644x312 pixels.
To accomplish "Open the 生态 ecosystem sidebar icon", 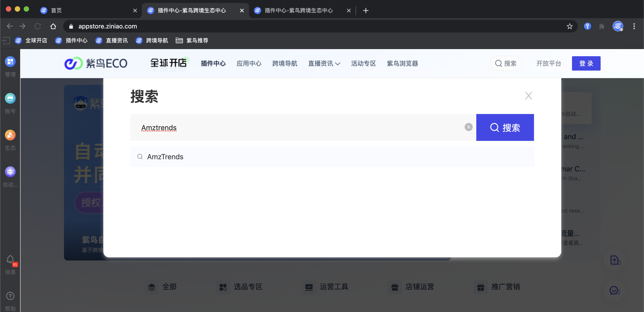I will (x=10, y=135).
